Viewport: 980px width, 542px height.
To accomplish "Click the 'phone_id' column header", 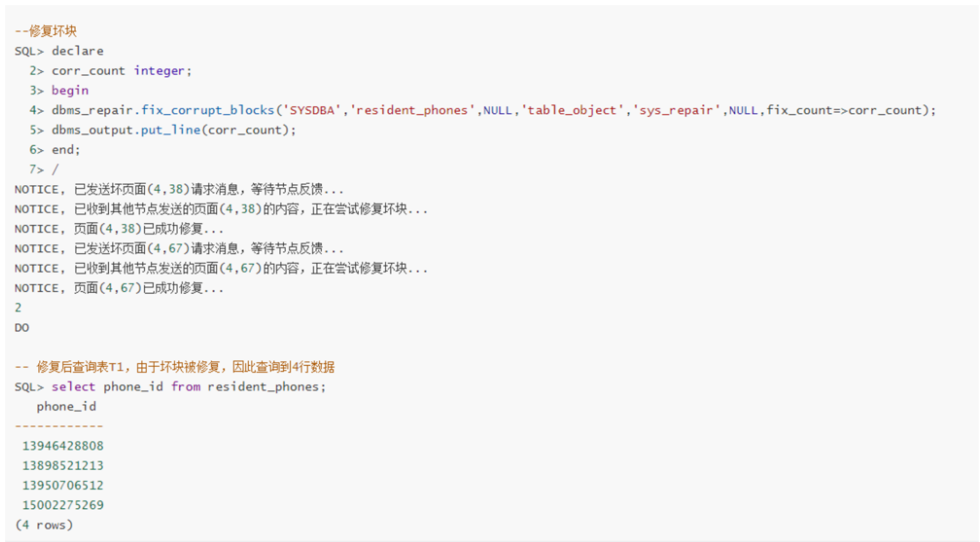I will pyautogui.click(x=66, y=406).
